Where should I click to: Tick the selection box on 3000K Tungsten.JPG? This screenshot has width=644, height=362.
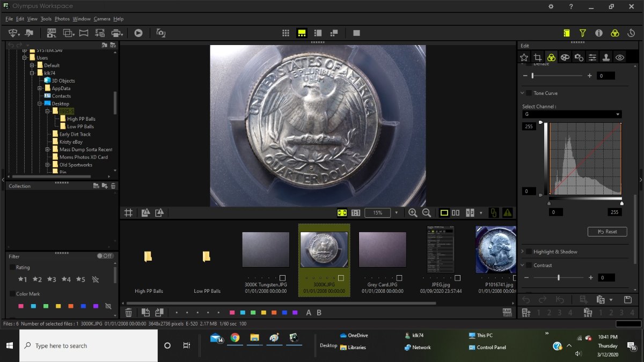[x=282, y=278]
